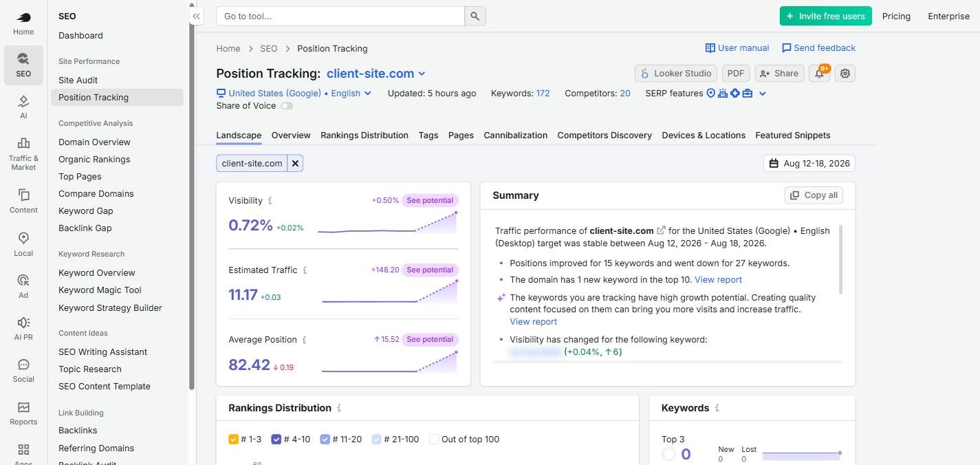Click See potential for Average Position
980x465 pixels.
click(x=430, y=340)
